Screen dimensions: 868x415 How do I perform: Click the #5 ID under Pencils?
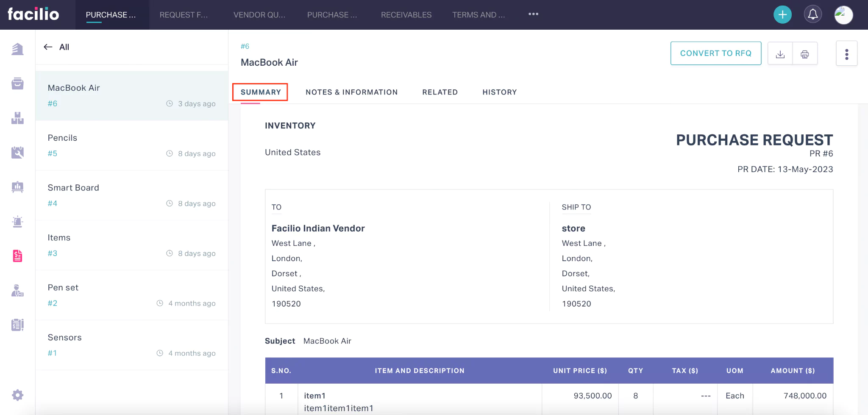pyautogui.click(x=53, y=153)
